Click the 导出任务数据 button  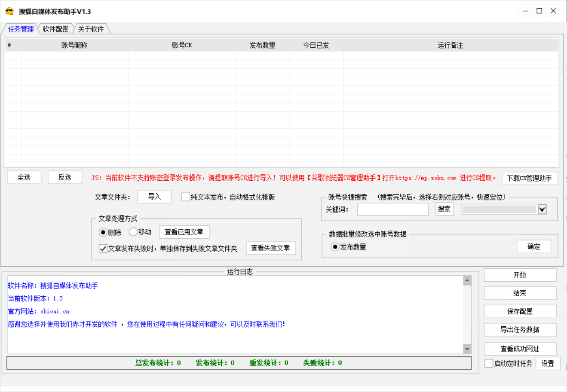pyautogui.click(x=520, y=330)
